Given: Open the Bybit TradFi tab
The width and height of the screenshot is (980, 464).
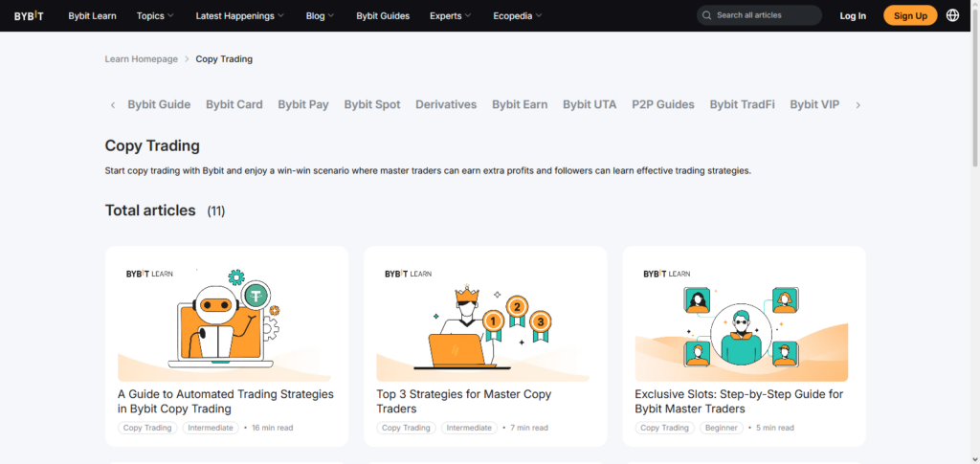Looking at the screenshot, I should coord(742,105).
